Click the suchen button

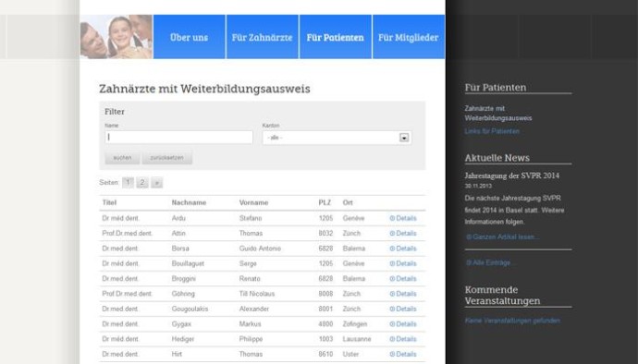[122, 157]
